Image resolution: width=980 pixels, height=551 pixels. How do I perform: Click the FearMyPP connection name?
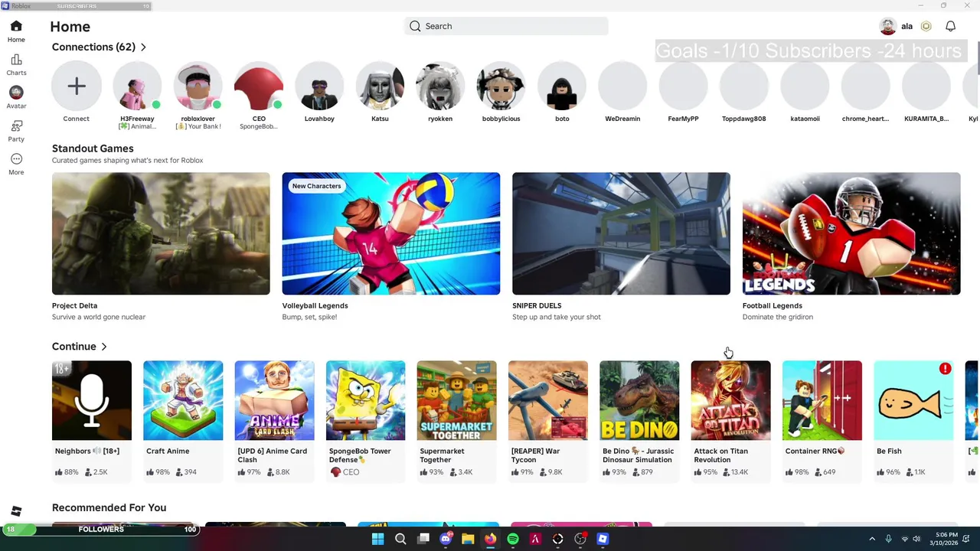(x=683, y=119)
